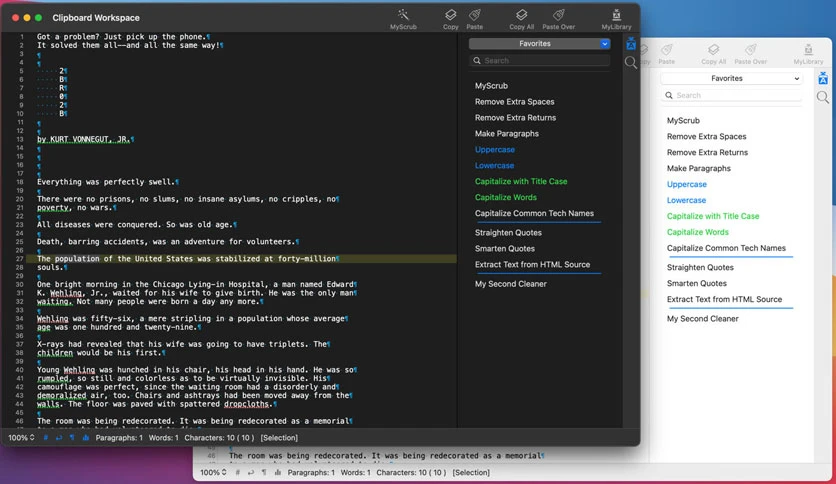Choose Capitalize with Title Case in dark list
This screenshot has width=836, height=484.
[521, 181]
